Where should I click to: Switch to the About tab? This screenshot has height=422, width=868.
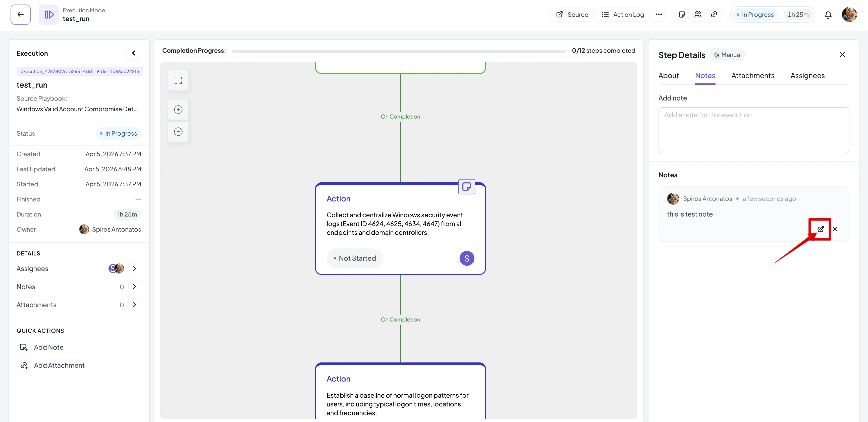click(x=669, y=76)
